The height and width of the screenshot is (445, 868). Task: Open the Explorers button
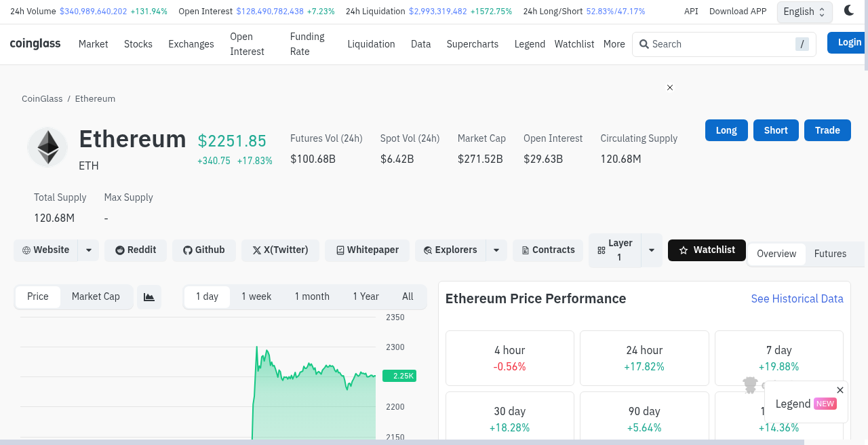pyautogui.click(x=450, y=250)
